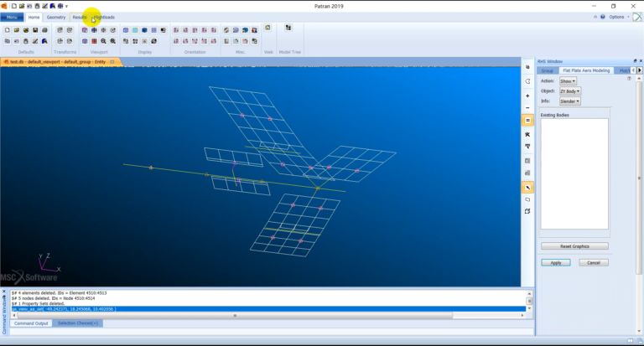Image resolution: width=644 pixels, height=346 pixels.
Task: Toggle the highlighted equals icon on vertical toolbar
Action: [x=527, y=121]
